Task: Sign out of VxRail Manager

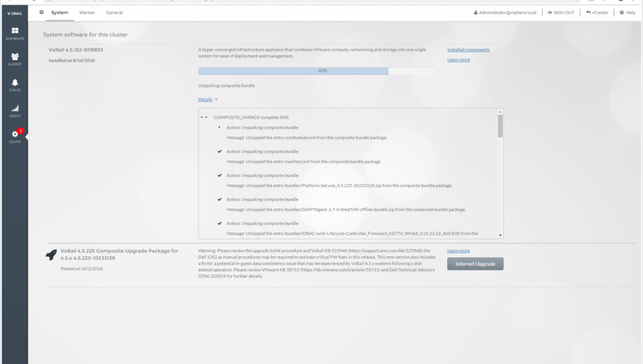Action: coord(561,13)
